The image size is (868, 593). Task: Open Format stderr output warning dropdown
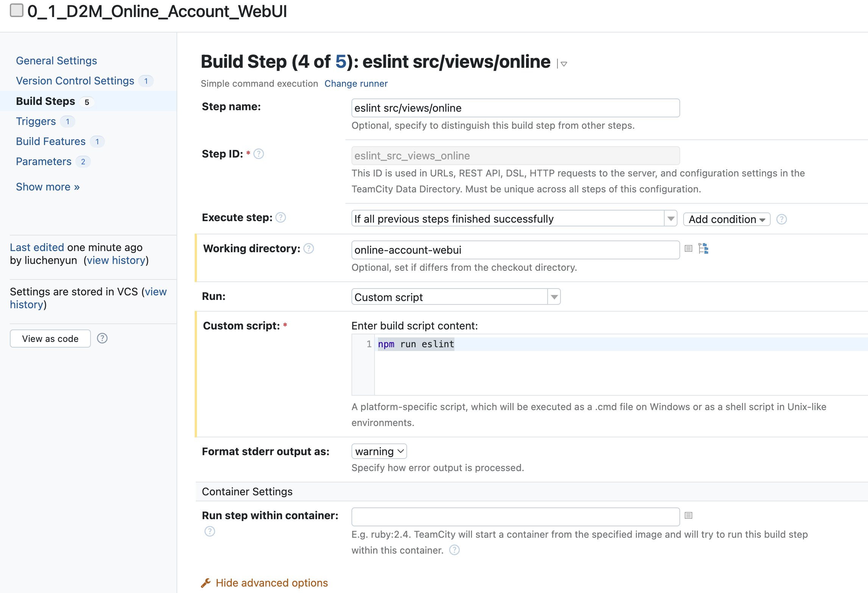click(379, 451)
